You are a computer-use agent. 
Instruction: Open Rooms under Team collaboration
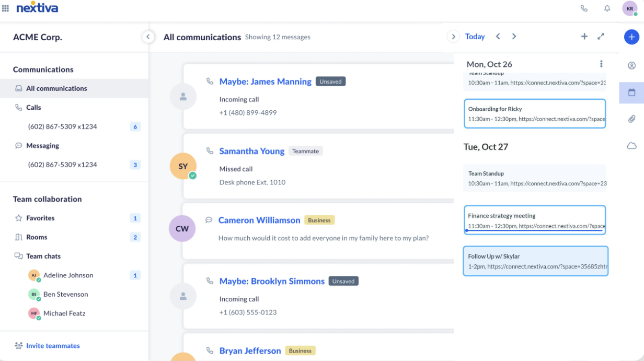click(37, 237)
